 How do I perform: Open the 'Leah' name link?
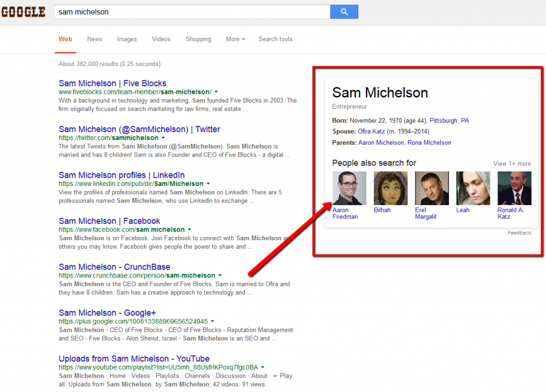click(463, 210)
